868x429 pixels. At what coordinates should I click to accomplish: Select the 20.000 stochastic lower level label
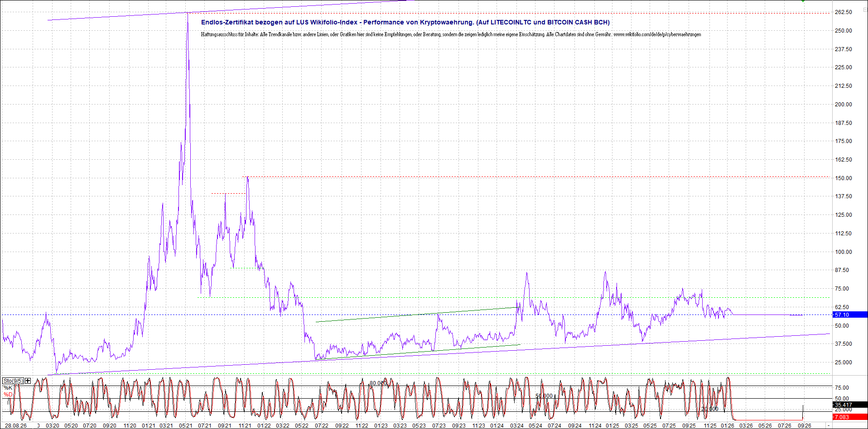[709, 409]
